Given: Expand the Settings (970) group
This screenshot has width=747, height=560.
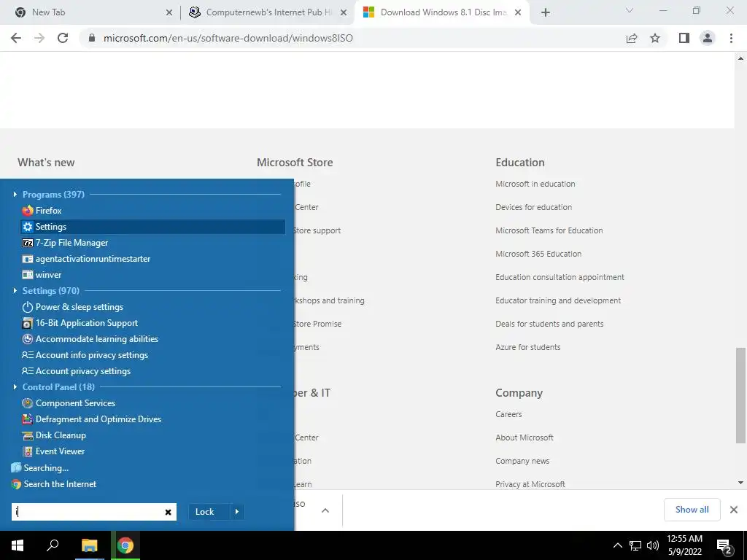Looking at the screenshot, I should point(15,290).
